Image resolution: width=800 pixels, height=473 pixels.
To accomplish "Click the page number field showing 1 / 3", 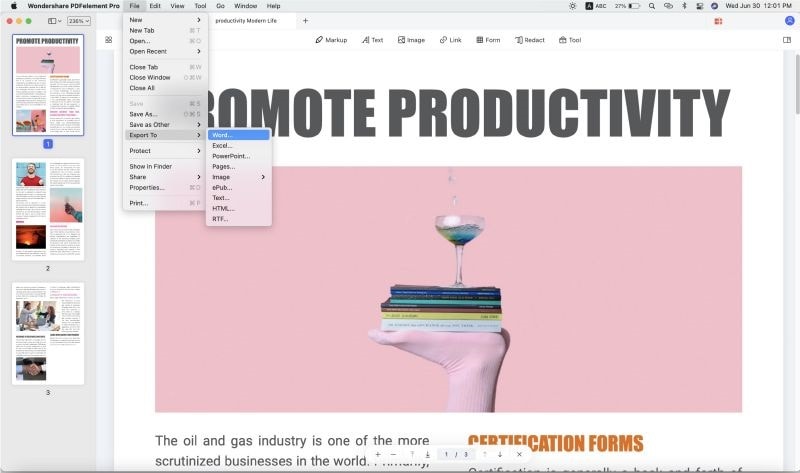I will tap(456, 454).
